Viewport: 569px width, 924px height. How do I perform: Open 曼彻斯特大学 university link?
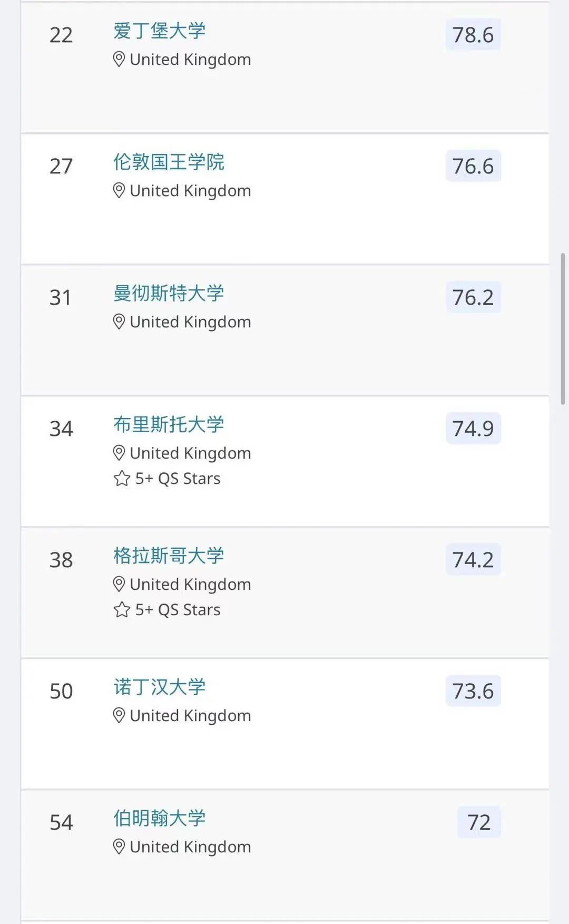169,294
